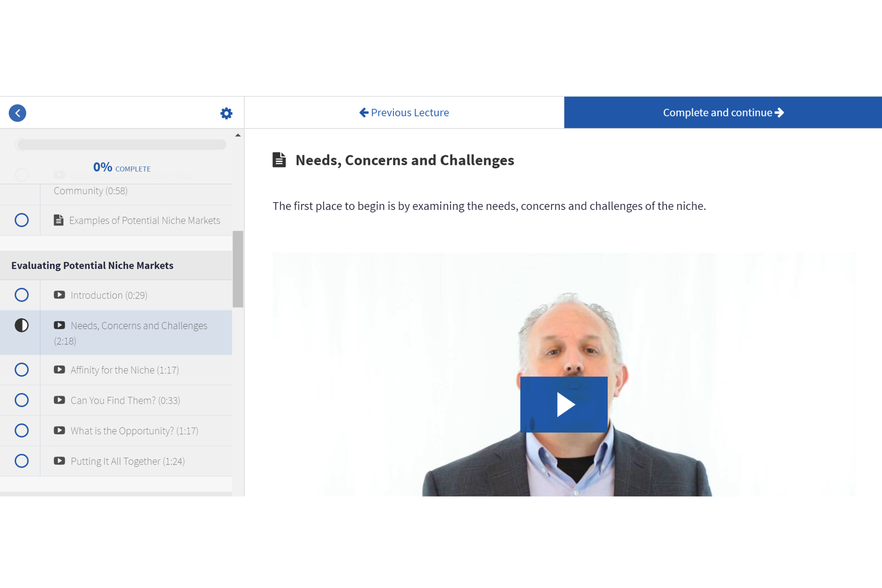Click the back chevron circle icon
The width and height of the screenshot is (882, 588).
[18, 113]
